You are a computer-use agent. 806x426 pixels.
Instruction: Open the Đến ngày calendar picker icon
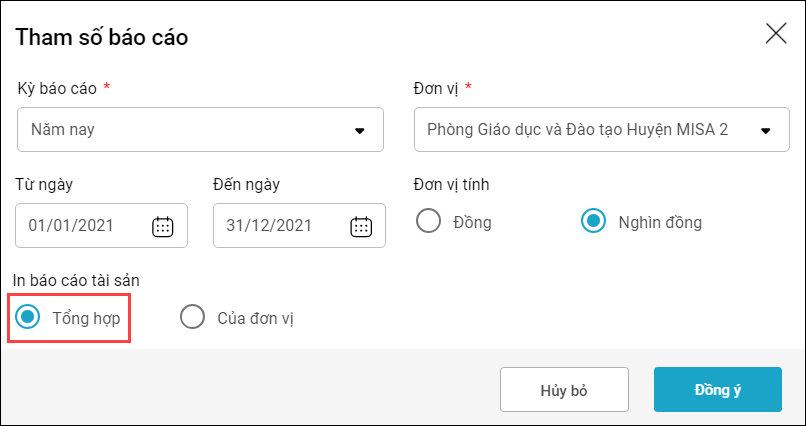coord(361,226)
